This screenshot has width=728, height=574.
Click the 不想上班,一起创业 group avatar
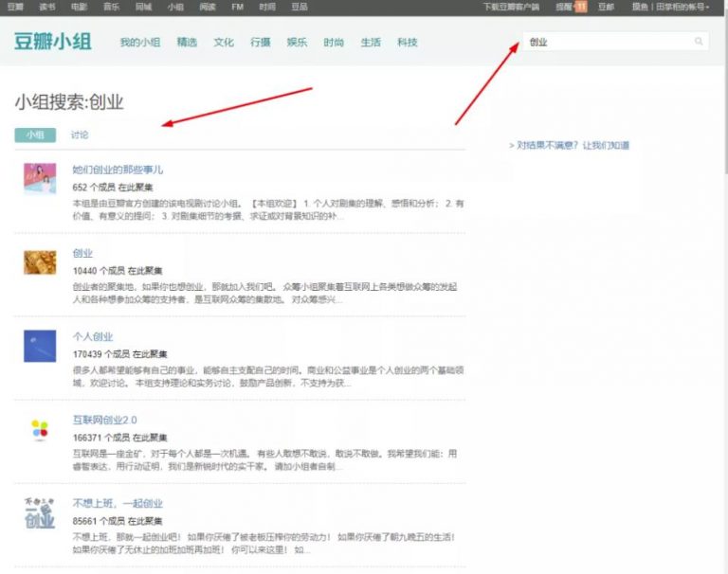(x=40, y=512)
